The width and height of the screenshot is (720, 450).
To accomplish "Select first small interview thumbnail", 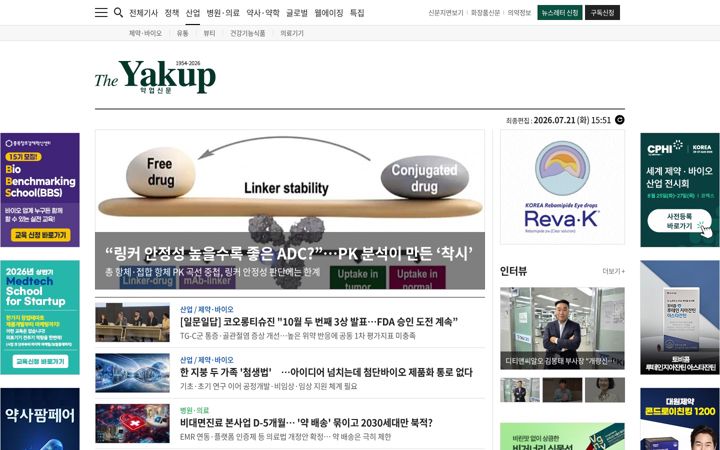I will (x=520, y=390).
